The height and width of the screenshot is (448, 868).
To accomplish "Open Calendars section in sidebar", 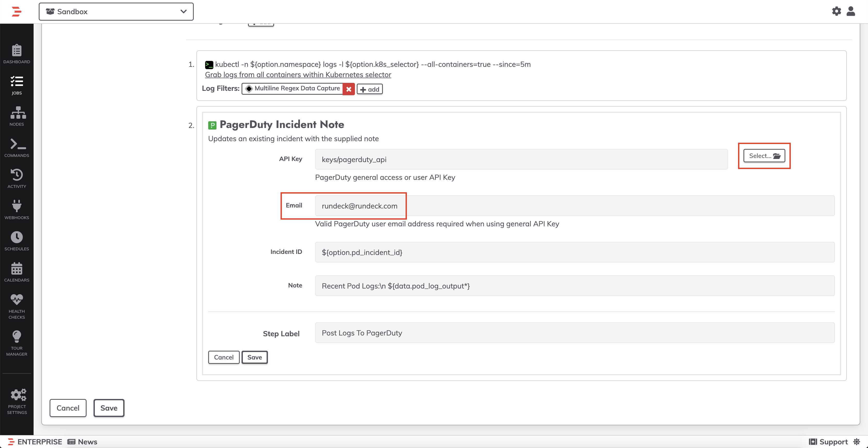I will [17, 273].
